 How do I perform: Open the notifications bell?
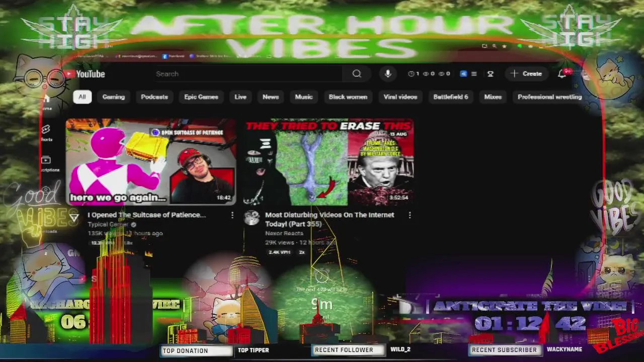coord(562,74)
